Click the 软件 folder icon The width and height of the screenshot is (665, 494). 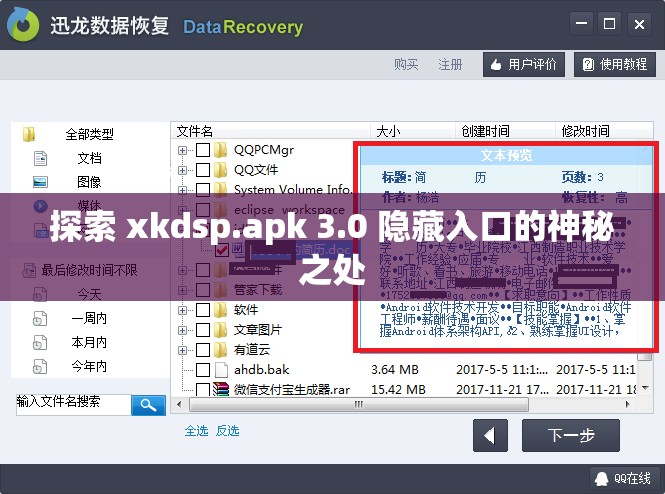click(221, 310)
